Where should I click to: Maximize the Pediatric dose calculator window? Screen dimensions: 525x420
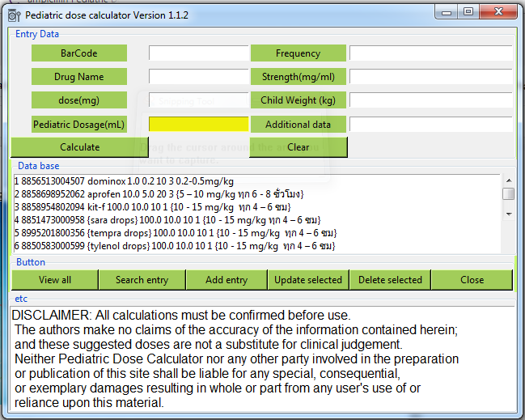coord(468,12)
